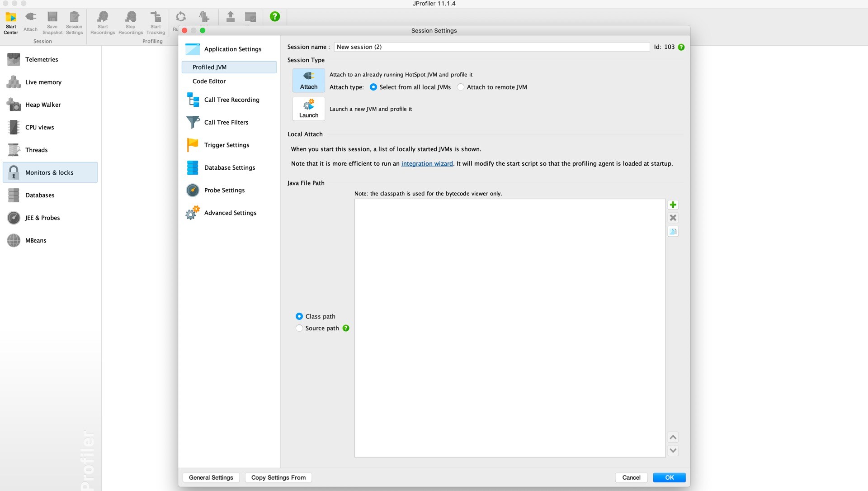Select the Source path radio button
Viewport: 868px width, 491px height.
click(317, 328)
